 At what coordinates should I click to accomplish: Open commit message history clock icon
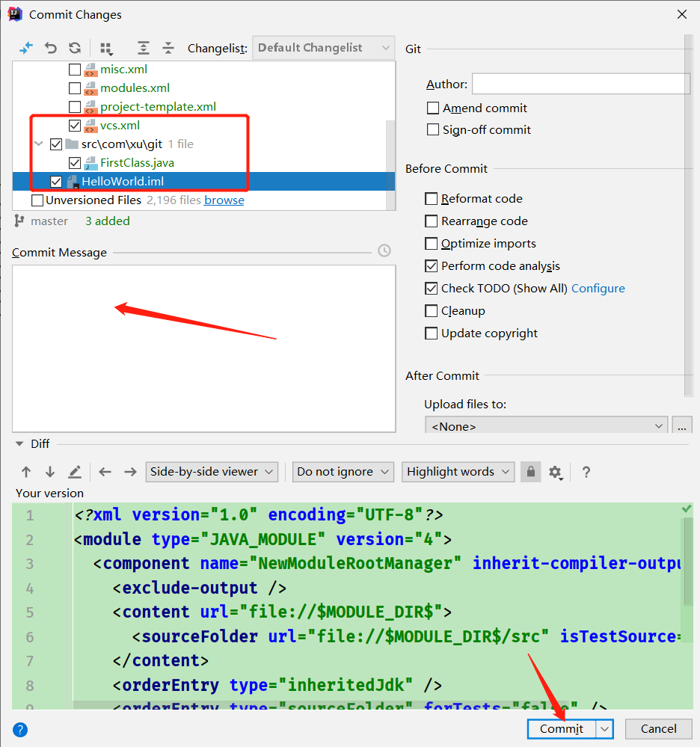pos(384,250)
